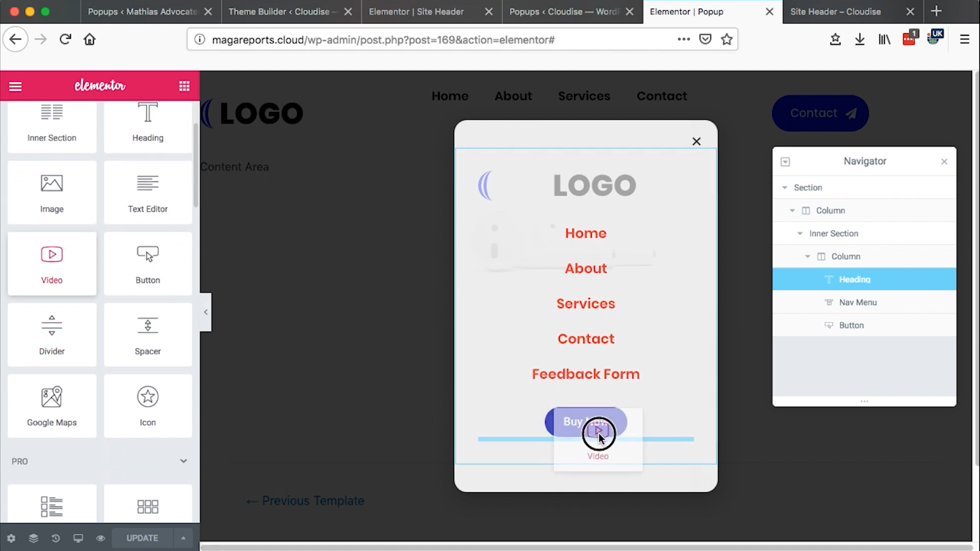
Task: Select Nav Menu item in Navigator
Action: [864, 302]
